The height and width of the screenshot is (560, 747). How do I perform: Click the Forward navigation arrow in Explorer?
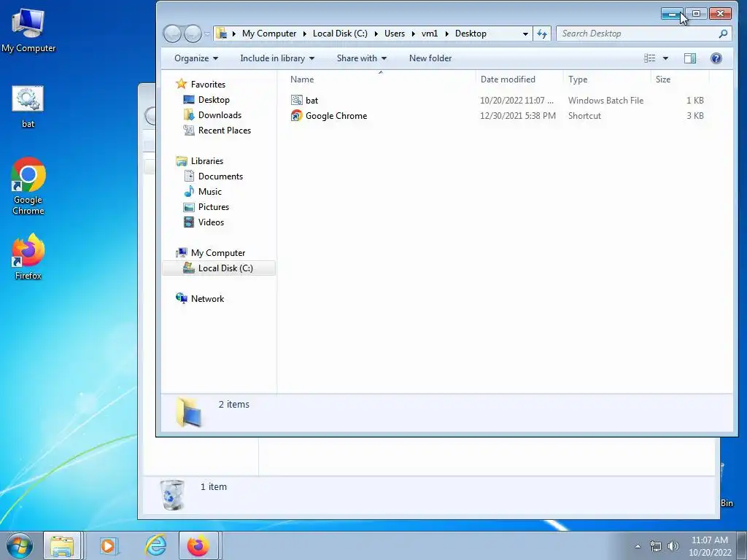point(193,34)
